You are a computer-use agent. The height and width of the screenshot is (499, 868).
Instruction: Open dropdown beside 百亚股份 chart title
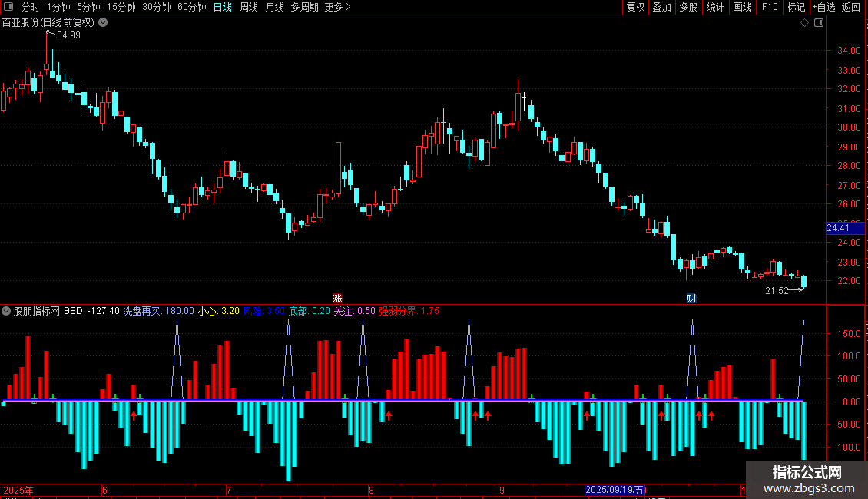[x=103, y=23]
